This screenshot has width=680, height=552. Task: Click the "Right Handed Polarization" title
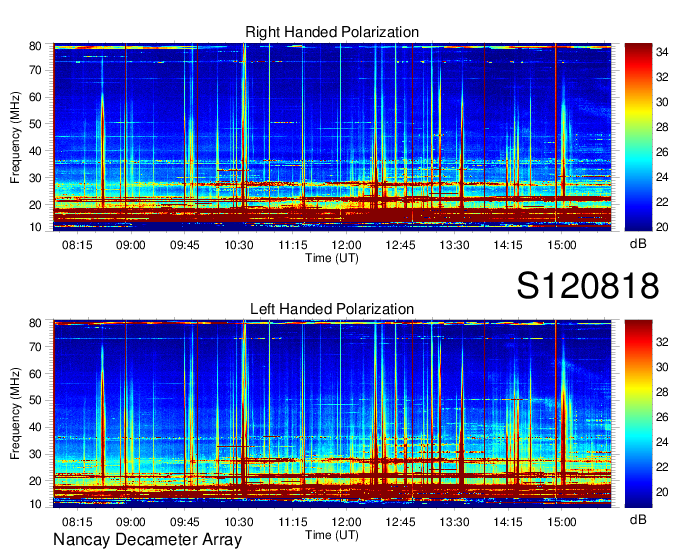click(x=332, y=32)
